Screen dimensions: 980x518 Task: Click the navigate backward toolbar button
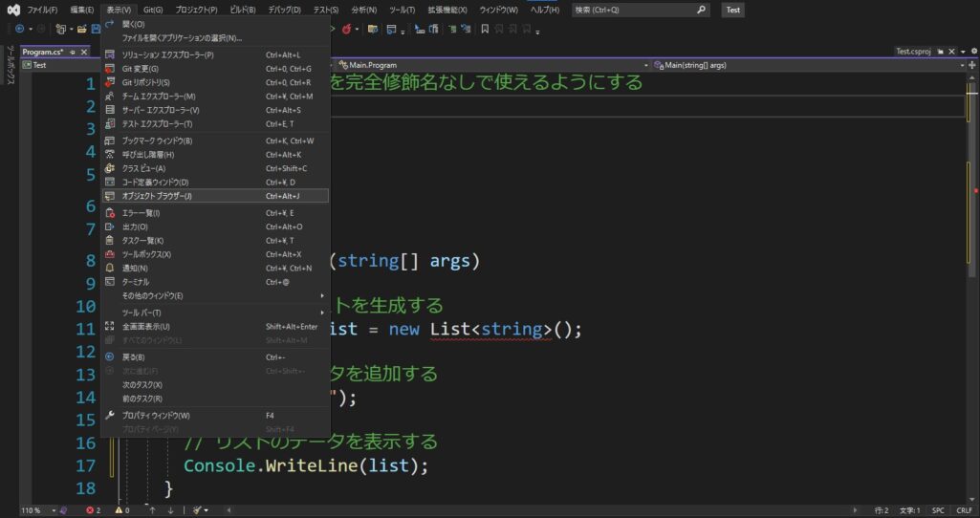[20, 29]
